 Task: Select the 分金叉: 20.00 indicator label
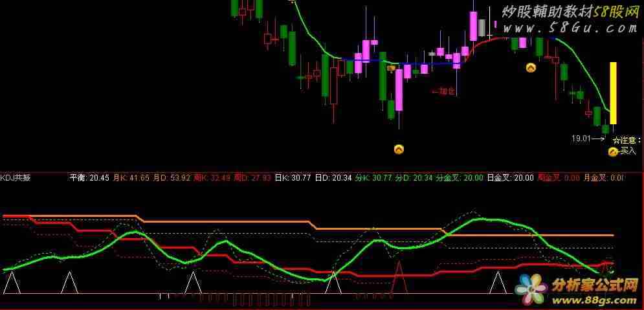coord(460,177)
